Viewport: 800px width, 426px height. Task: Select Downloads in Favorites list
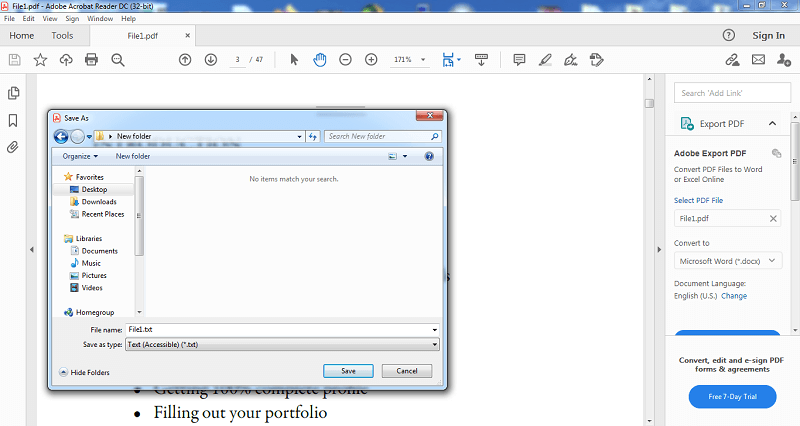99,202
